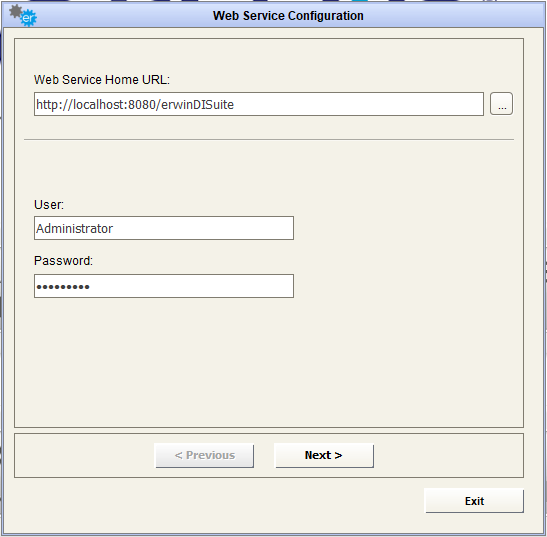Click the "User:" label
The width and height of the screenshot is (547, 537).
tap(49, 204)
